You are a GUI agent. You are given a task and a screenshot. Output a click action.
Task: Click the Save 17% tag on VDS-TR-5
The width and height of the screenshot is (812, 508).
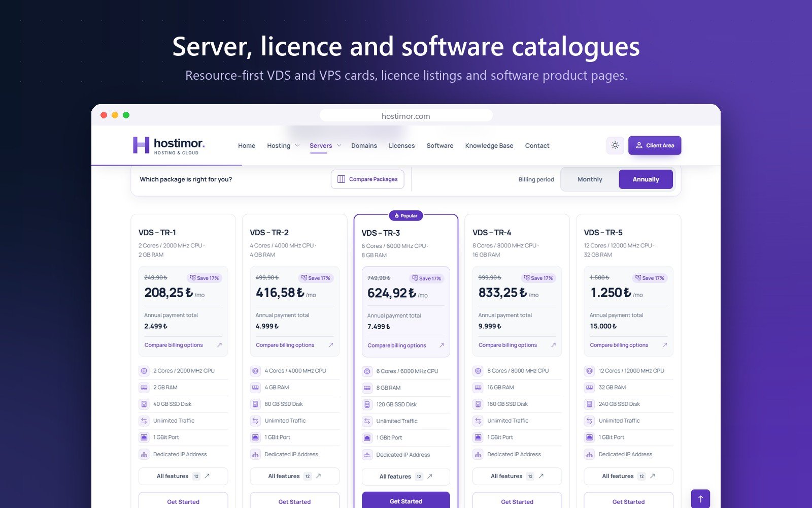[x=650, y=278]
